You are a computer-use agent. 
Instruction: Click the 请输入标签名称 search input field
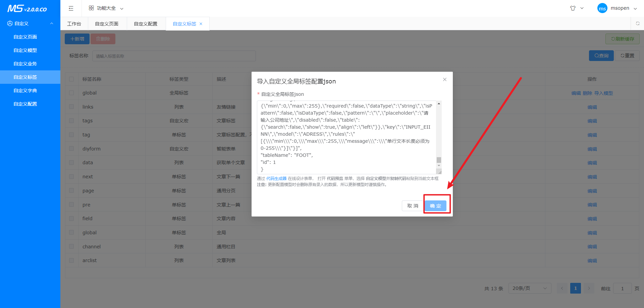(x=174, y=56)
